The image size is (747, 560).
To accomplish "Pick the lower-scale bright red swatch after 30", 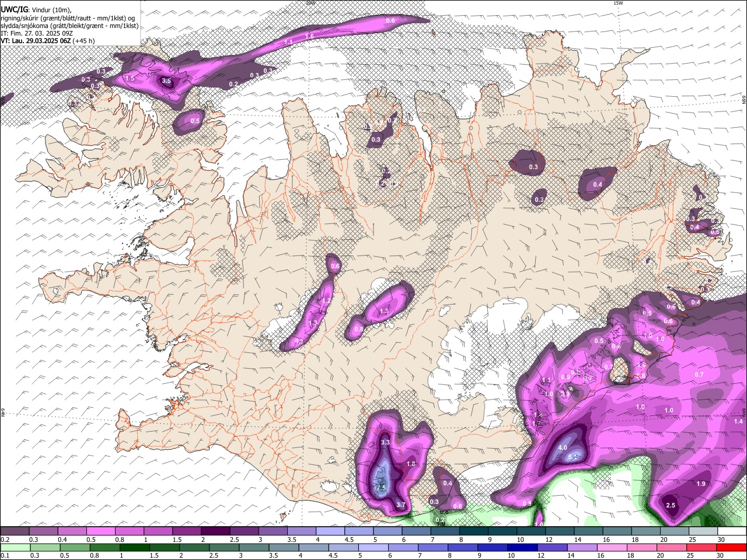I will coord(732,547).
